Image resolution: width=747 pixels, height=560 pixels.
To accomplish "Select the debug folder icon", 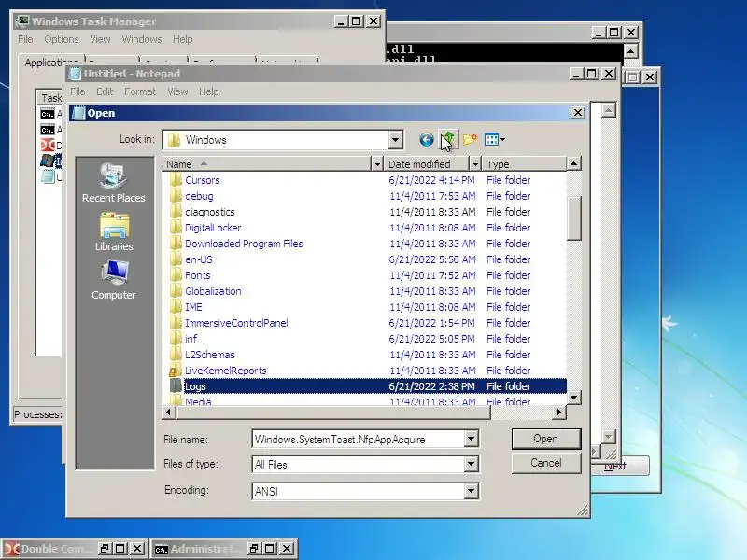I will (x=176, y=196).
